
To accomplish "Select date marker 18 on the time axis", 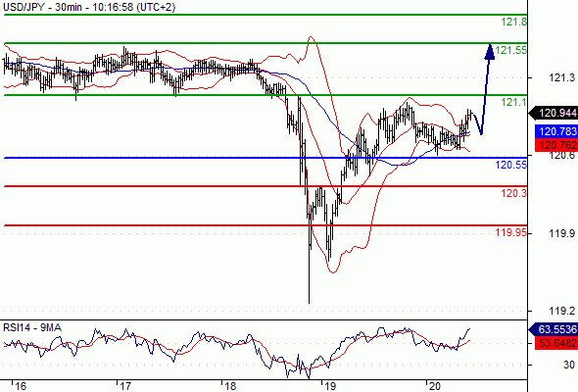I will [x=230, y=386].
